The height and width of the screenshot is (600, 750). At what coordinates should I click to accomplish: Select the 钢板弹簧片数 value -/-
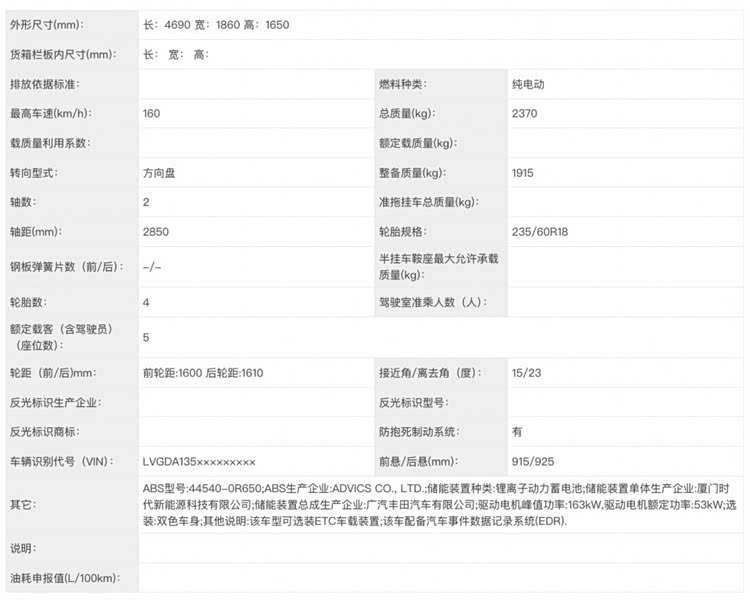152,267
